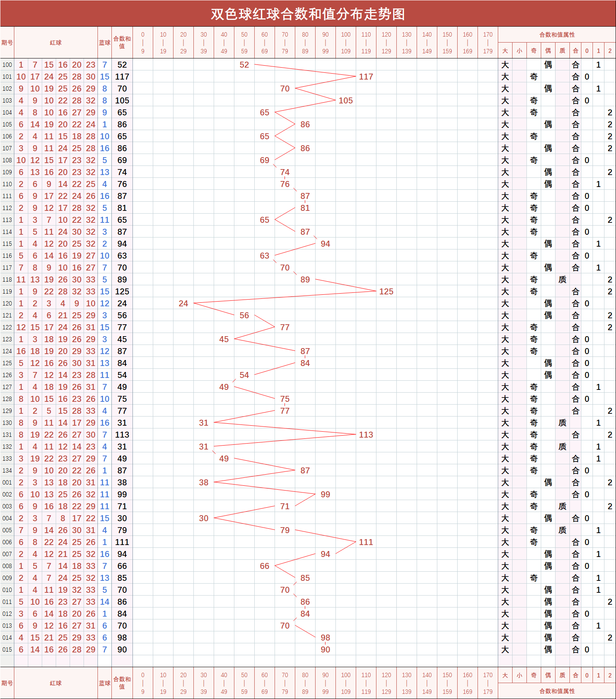Click sum value 111 in 合数和值 column

coord(122,542)
